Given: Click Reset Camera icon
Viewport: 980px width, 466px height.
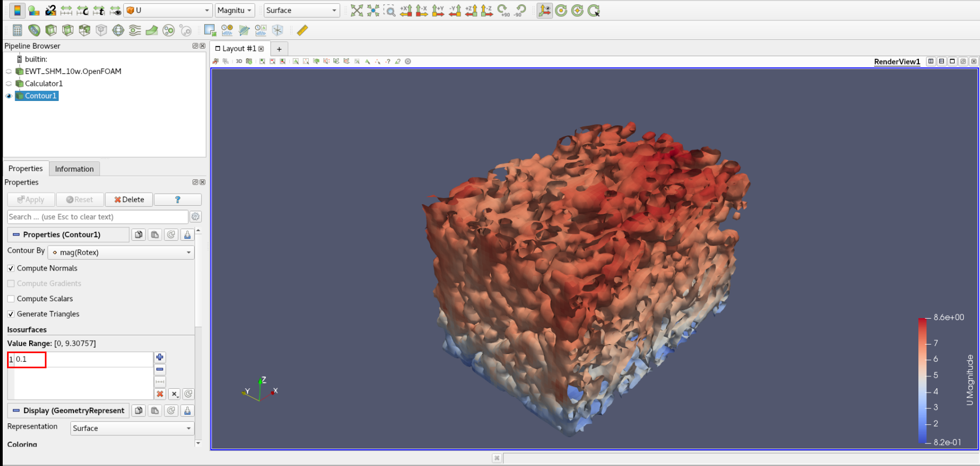Looking at the screenshot, I should coord(357,10).
